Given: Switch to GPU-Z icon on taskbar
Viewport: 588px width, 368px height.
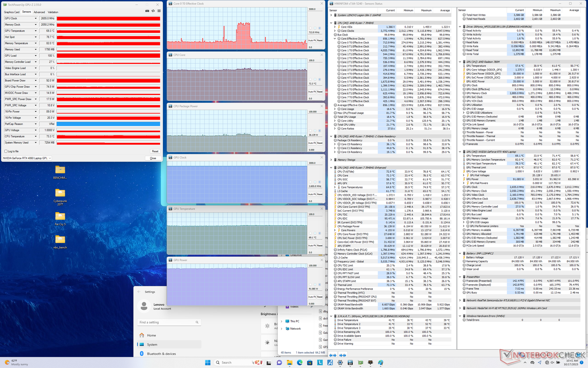Looking at the screenshot, I should tap(360, 362).
